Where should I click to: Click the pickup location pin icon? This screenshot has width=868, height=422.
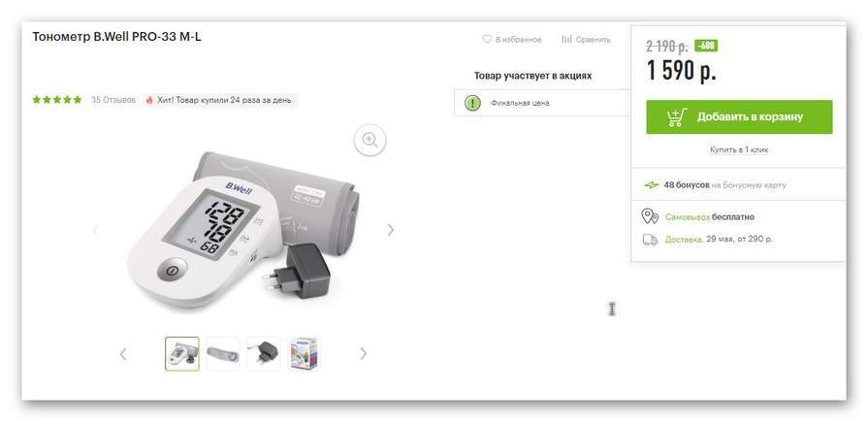point(650,216)
